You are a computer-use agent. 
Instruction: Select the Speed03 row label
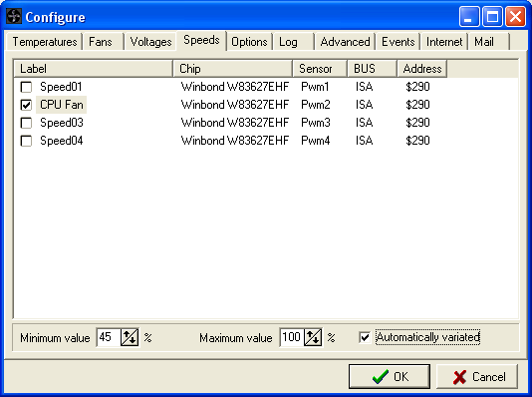(x=62, y=123)
